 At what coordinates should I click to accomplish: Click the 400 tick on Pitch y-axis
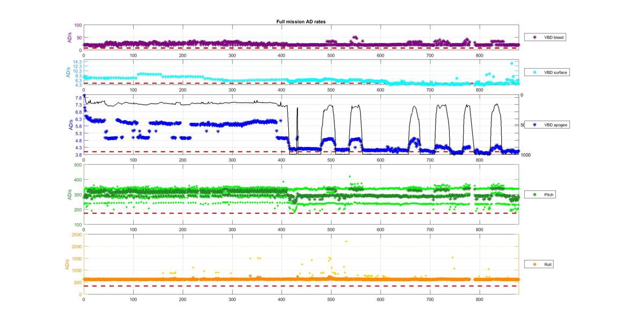78,180
